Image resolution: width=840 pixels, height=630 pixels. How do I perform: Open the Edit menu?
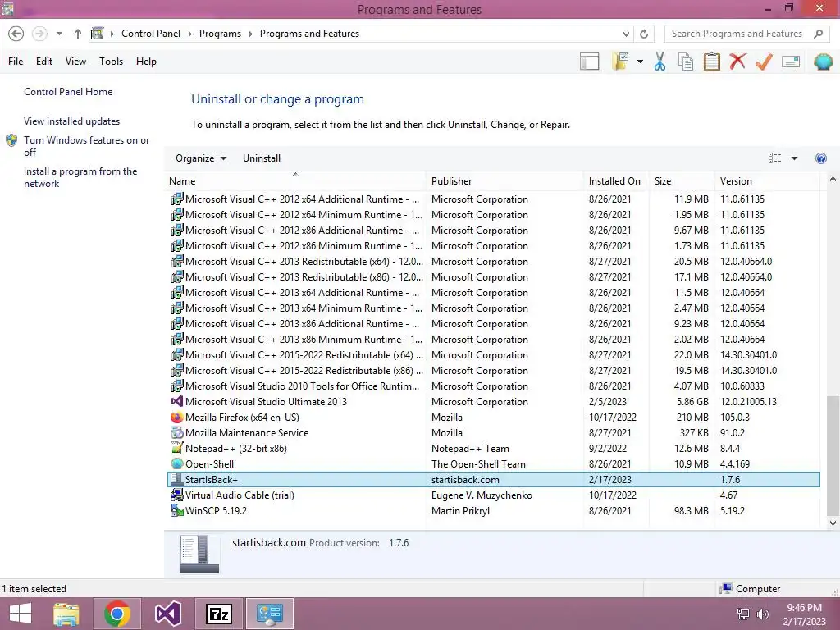(x=44, y=62)
